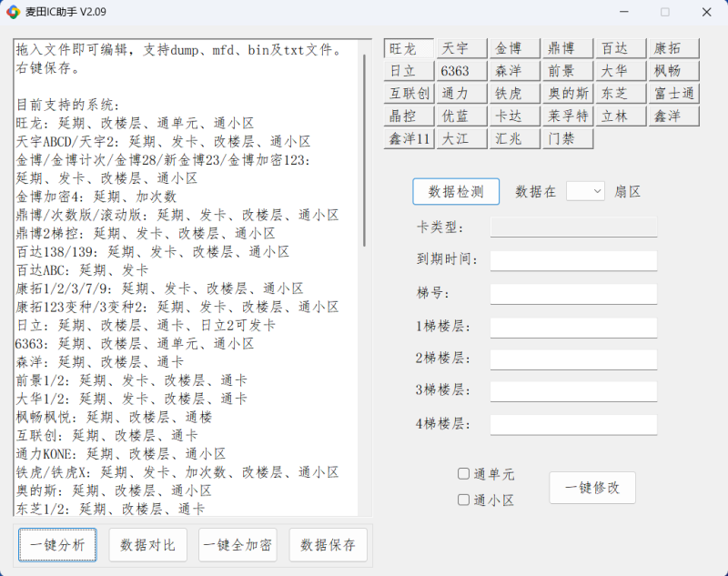The height and width of the screenshot is (576, 728).
Task: Select the 晶控 system button
Action: pyautogui.click(x=409, y=116)
